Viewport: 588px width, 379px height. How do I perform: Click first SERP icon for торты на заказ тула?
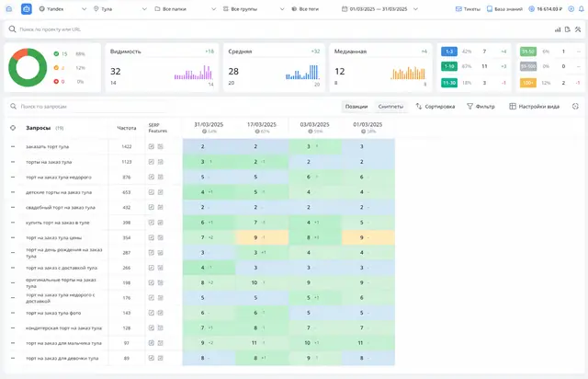(152, 162)
